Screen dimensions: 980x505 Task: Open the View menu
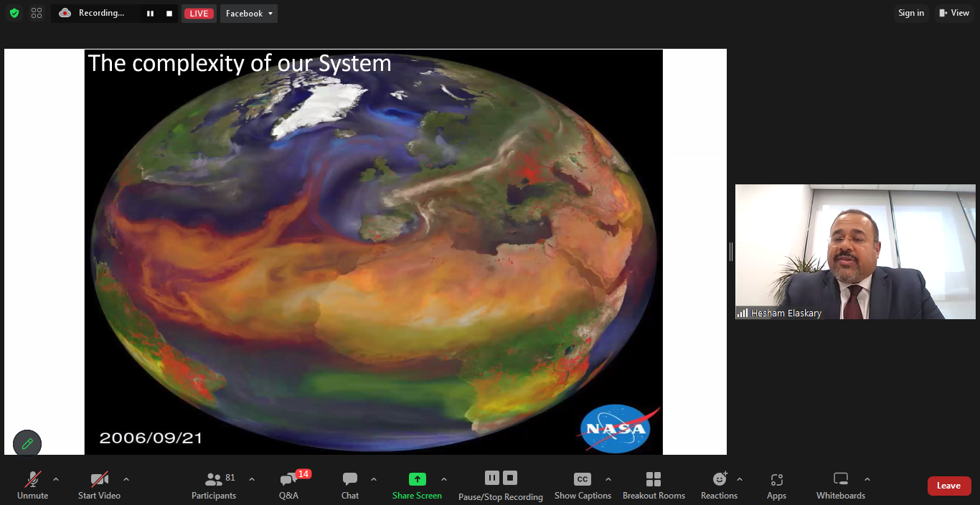954,13
